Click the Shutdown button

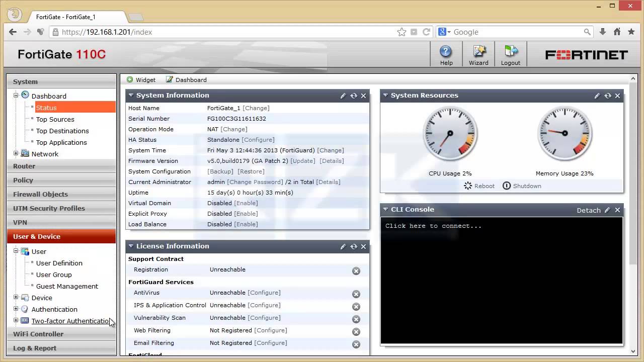[522, 186]
